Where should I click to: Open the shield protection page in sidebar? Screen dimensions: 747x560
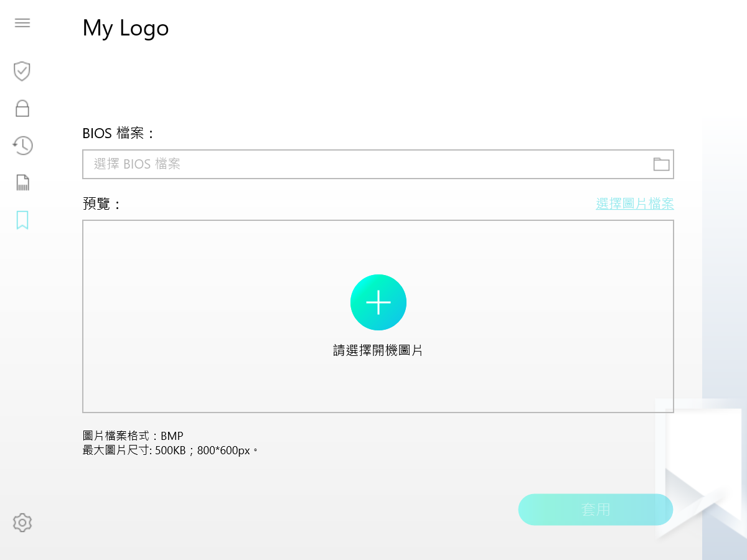click(x=22, y=71)
